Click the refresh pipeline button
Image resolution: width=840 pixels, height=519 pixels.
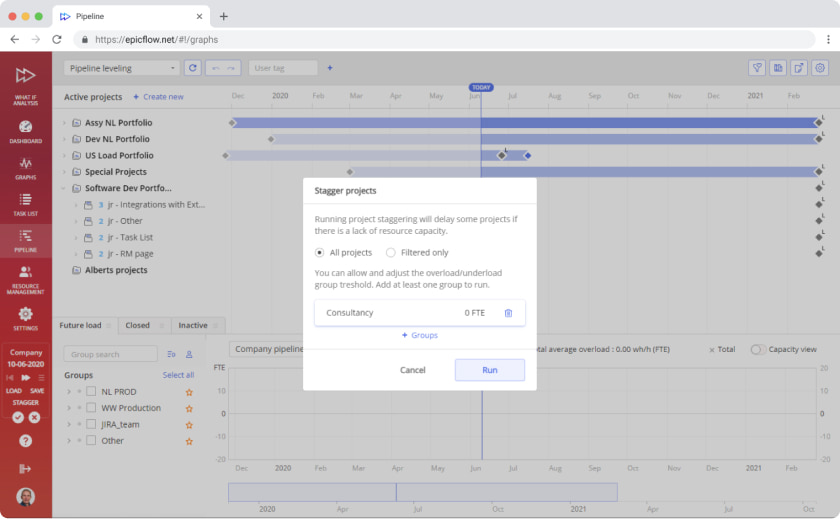pyautogui.click(x=193, y=68)
